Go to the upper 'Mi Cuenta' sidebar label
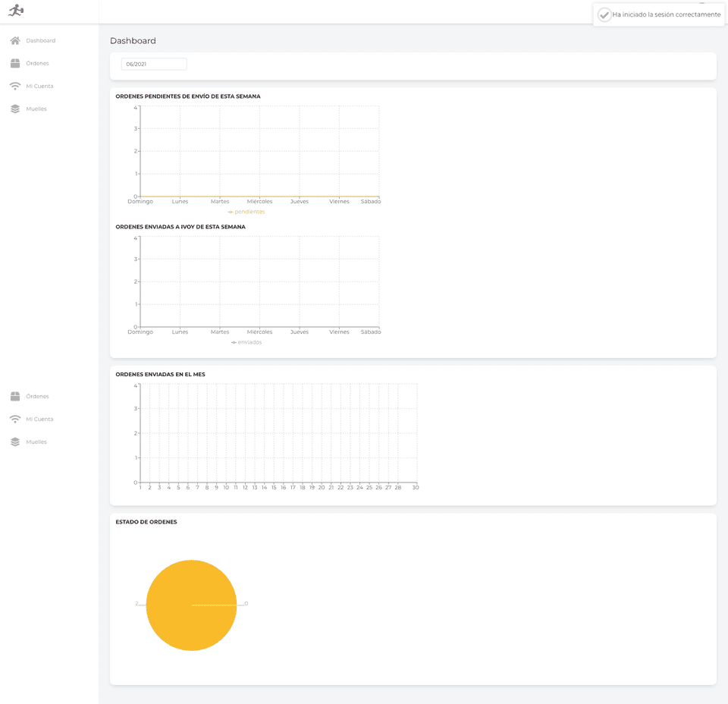The width and height of the screenshot is (728, 704). click(x=39, y=86)
